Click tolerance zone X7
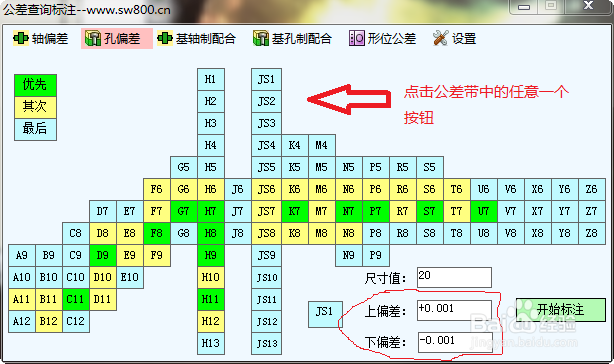 point(538,211)
